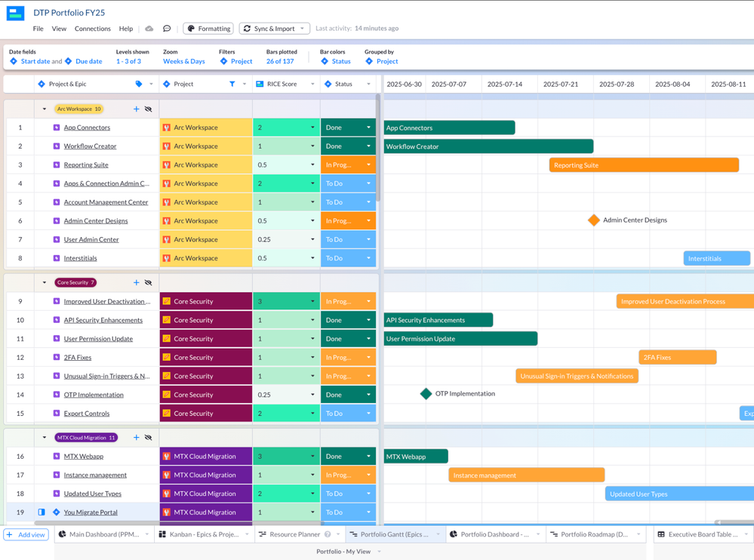Click the blue Interstitials gantt bar
754x560 pixels.
[717, 259]
